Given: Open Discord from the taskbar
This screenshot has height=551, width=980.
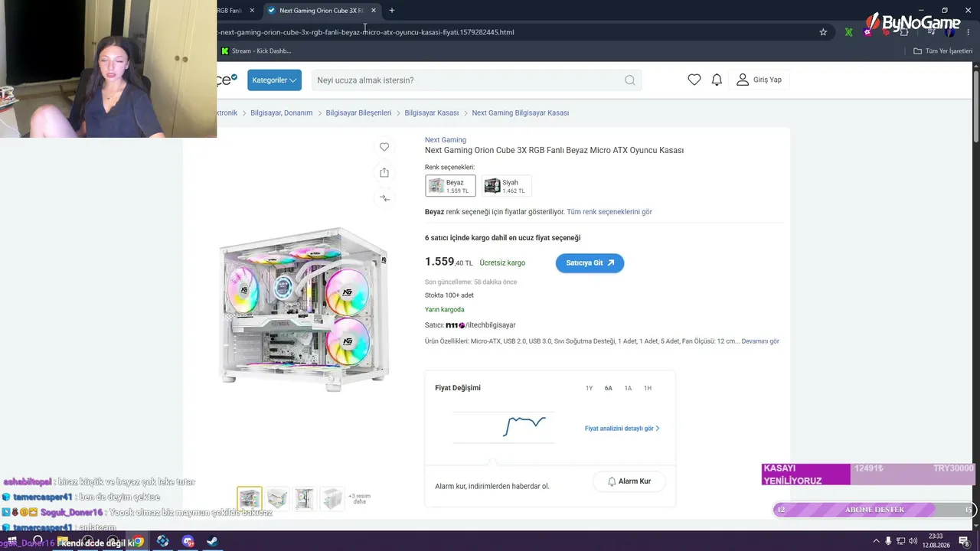Looking at the screenshot, I should pyautogui.click(x=188, y=541).
